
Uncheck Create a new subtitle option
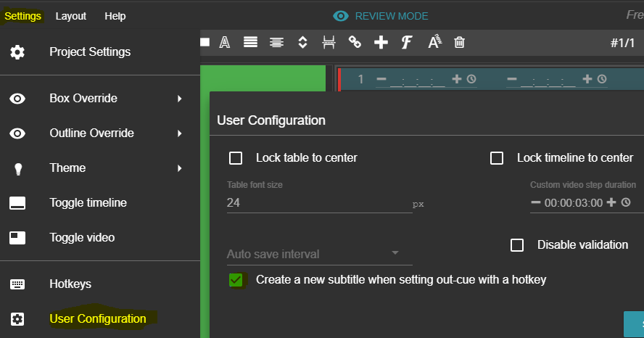click(x=236, y=280)
